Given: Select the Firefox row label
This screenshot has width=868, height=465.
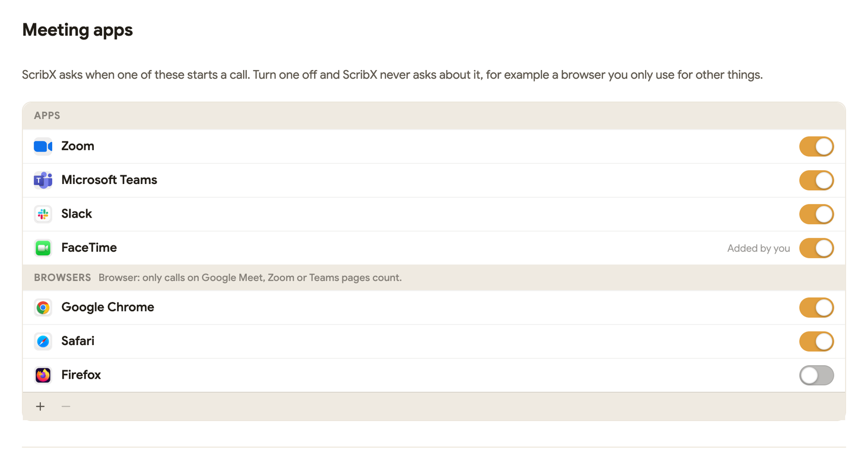Looking at the screenshot, I should point(81,375).
